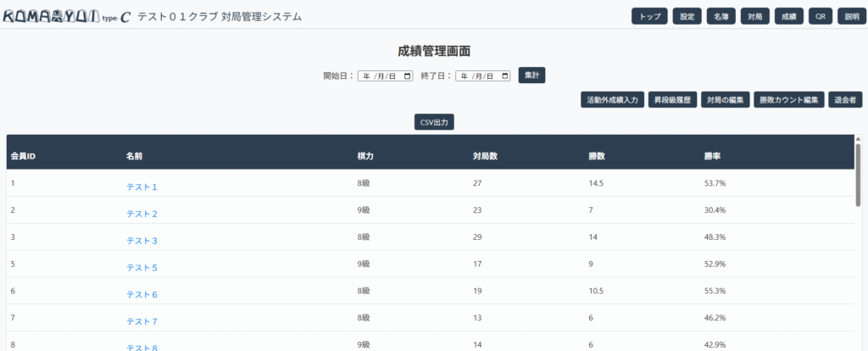Open 活動外成績入力
The image size is (868, 351).
click(612, 99)
